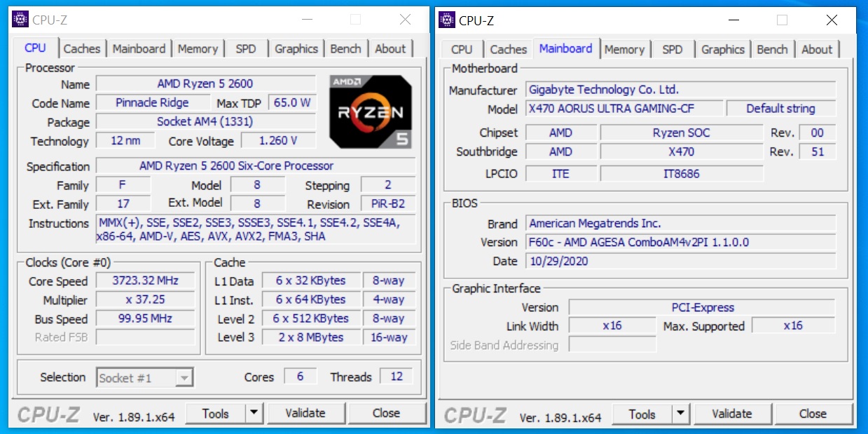This screenshot has height=434, width=868.
Task: Click the Default string field
Action: tap(781, 109)
